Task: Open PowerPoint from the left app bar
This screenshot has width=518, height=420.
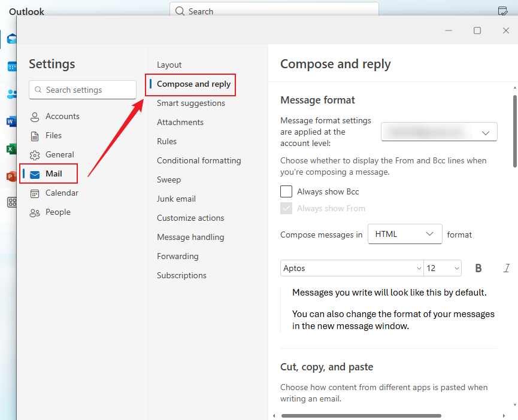Action: (x=11, y=176)
